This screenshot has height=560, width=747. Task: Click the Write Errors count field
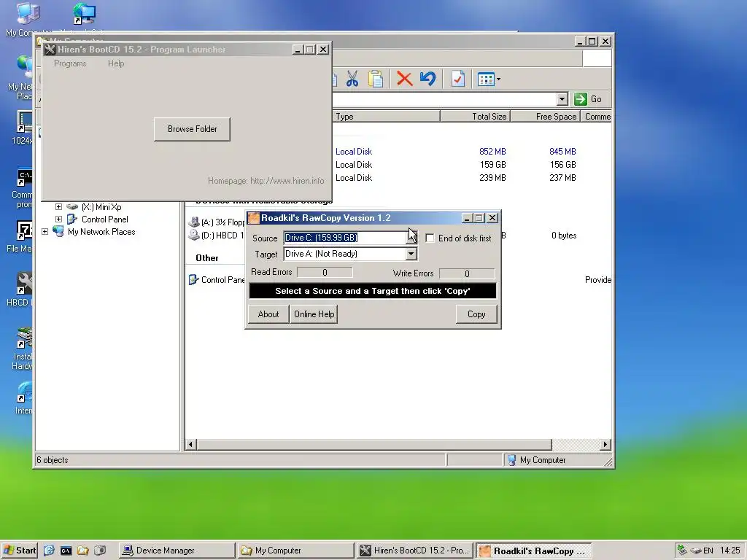coord(467,273)
